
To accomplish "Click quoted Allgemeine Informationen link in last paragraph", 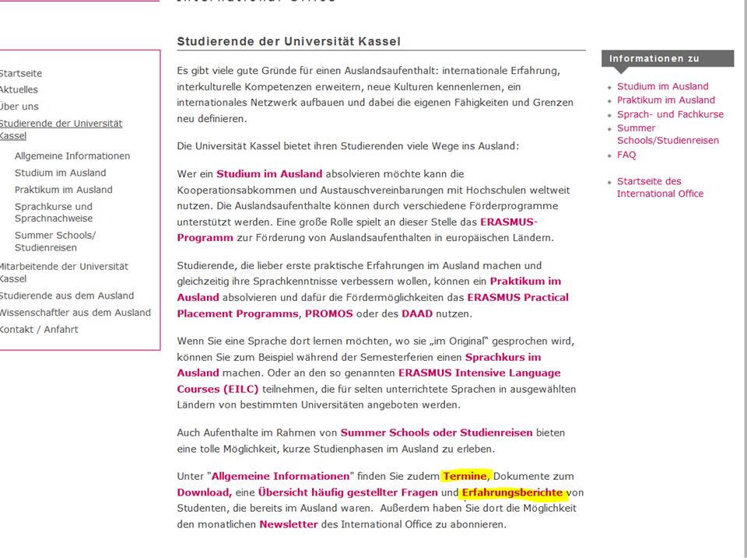I will tap(280, 477).
